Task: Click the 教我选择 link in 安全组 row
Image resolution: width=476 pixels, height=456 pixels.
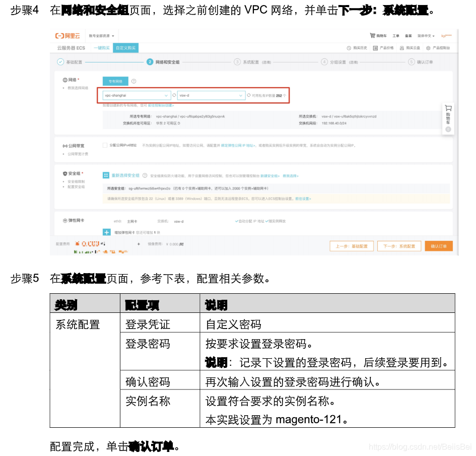Action: [291, 176]
